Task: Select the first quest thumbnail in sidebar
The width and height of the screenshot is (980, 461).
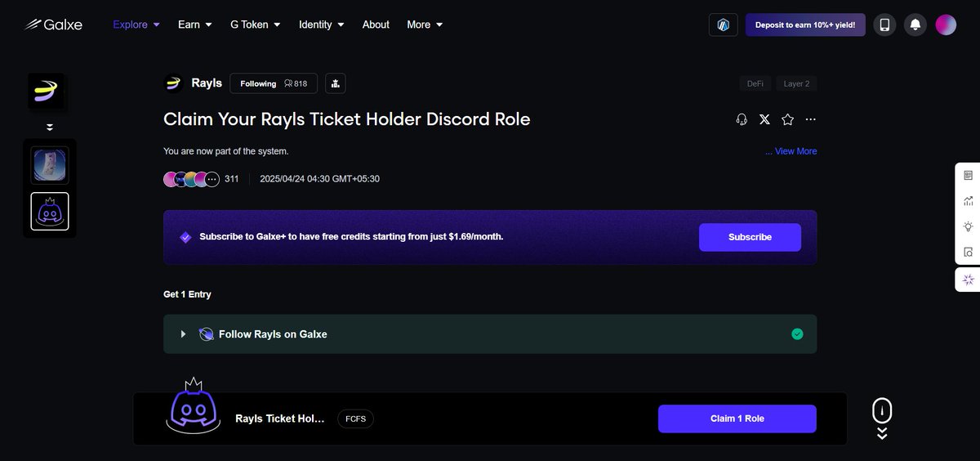Action: click(50, 165)
